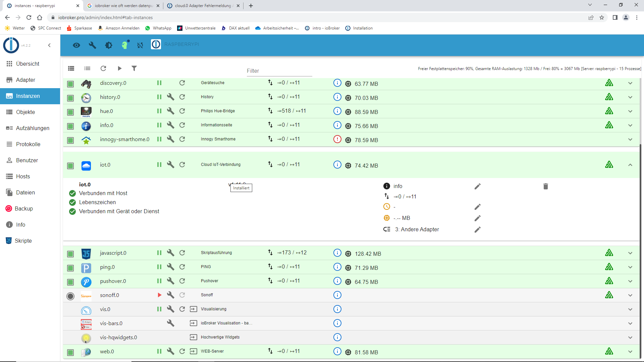Click info circle for sonoff.0

click(x=337, y=295)
